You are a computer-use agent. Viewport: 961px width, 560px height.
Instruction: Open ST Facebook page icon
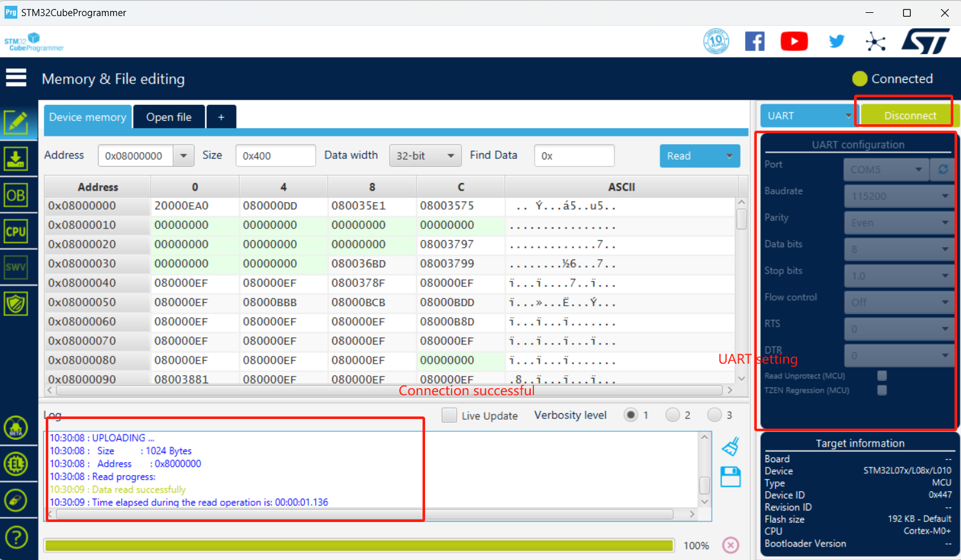(755, 41)
